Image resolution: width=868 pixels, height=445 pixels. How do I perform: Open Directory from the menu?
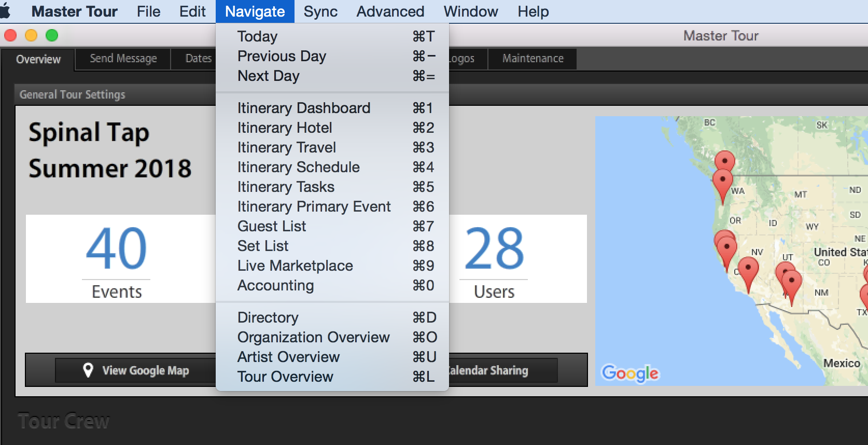(332, 317)
